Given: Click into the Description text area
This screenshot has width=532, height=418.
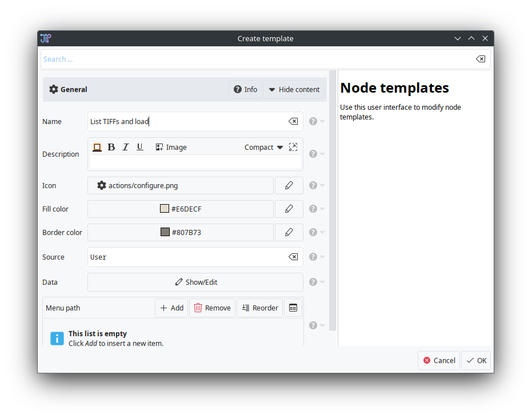Looking at the screenshot, I should click(195, 162).
